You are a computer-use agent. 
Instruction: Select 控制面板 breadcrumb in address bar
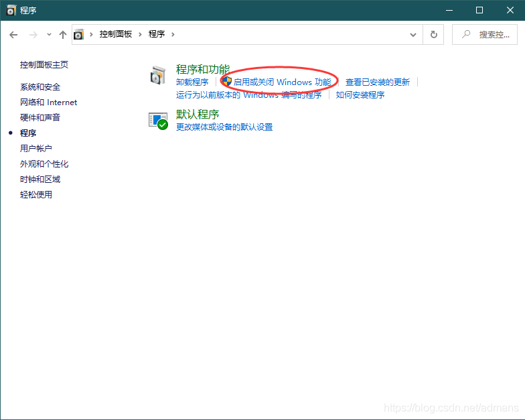(115, 34)
